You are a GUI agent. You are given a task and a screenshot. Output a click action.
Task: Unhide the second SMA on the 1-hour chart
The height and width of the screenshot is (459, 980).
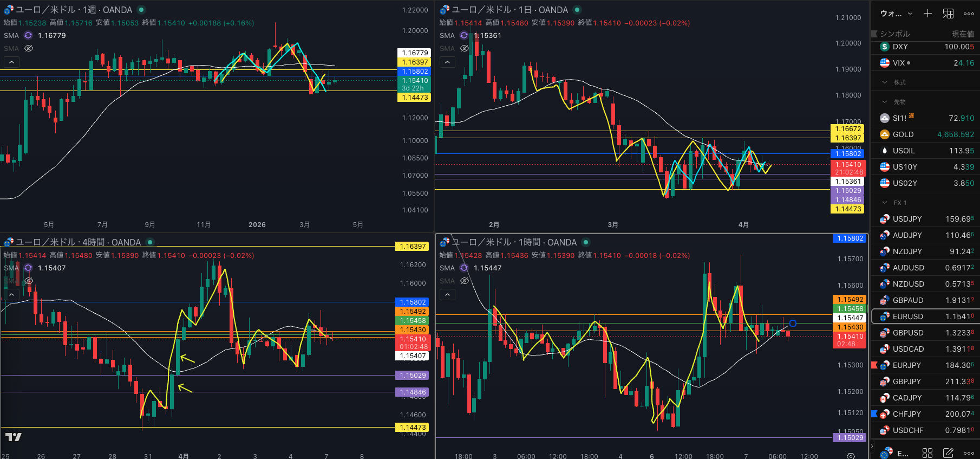464,281
